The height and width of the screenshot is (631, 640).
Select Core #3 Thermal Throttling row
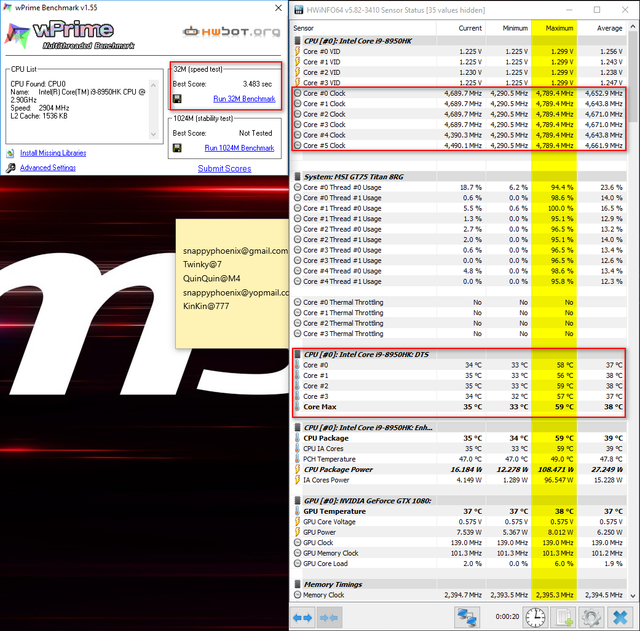460,333
